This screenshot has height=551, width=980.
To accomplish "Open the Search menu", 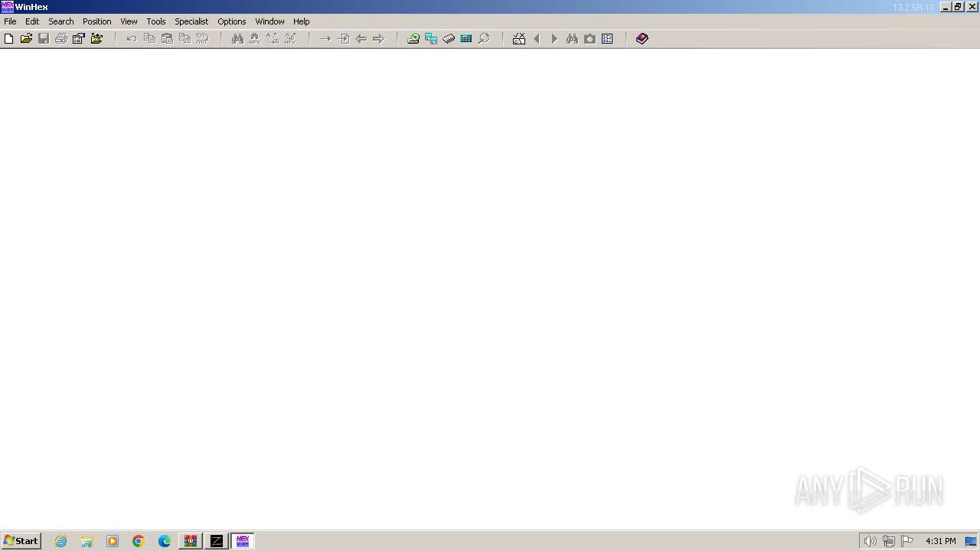I will pos(61,21).
